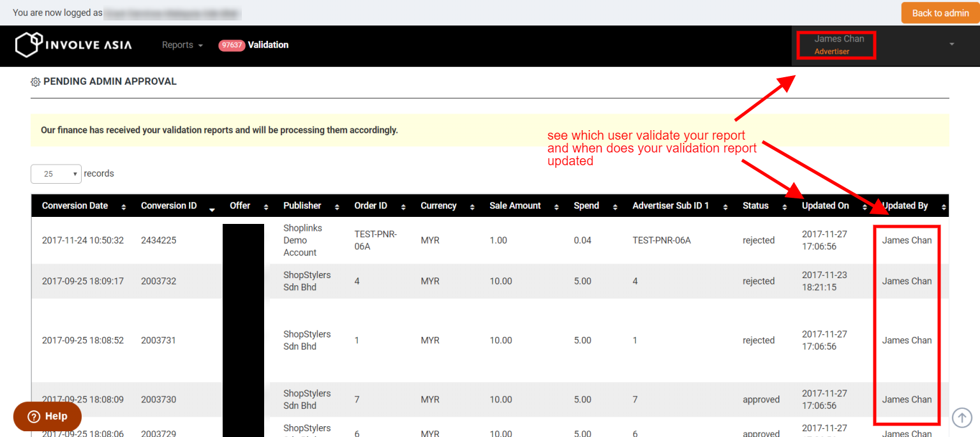Click conversion ID 2003731
Viewport: 980px width, 437px height.
(159, 341)
